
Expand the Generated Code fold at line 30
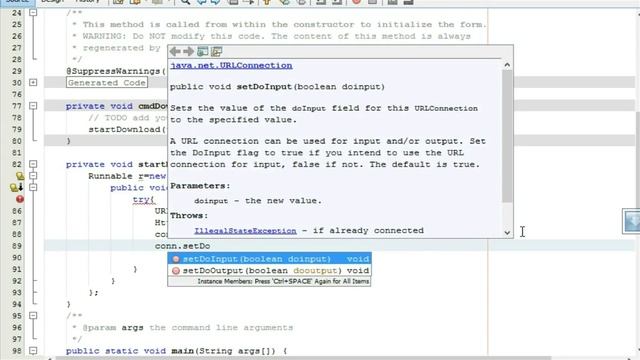[33, 82]
